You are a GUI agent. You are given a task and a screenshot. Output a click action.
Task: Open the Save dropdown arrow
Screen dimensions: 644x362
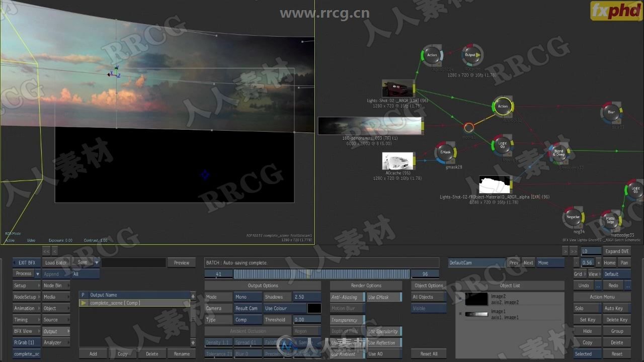[x=97, y=262]
